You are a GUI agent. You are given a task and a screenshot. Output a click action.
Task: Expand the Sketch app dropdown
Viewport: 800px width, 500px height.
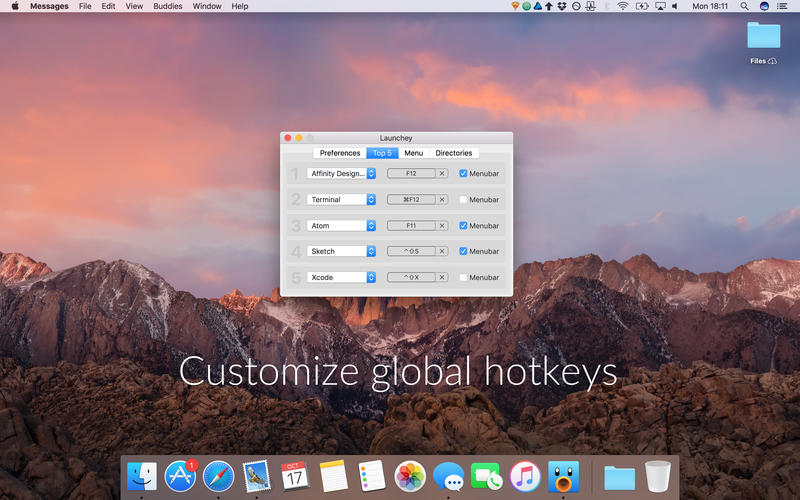coord(341,251)
